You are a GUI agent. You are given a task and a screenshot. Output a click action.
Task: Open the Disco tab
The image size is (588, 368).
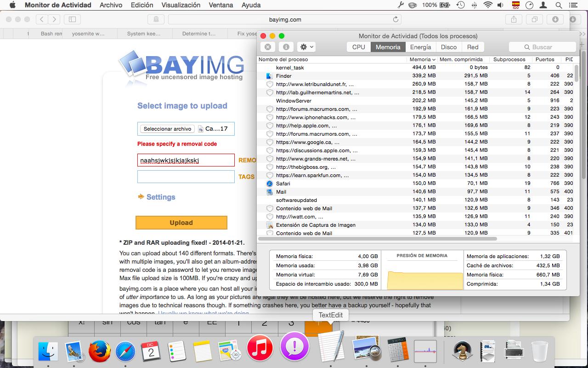pos(449,47)
